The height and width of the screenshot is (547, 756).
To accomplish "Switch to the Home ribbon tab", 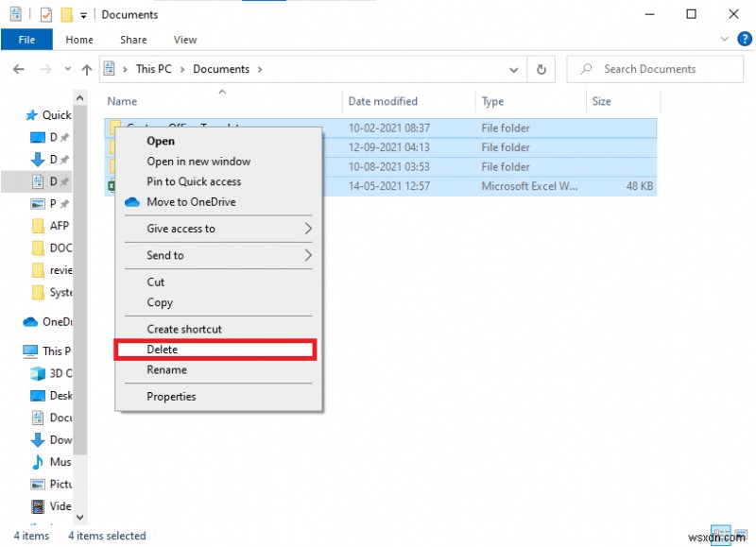I will (x=79, y=40).
